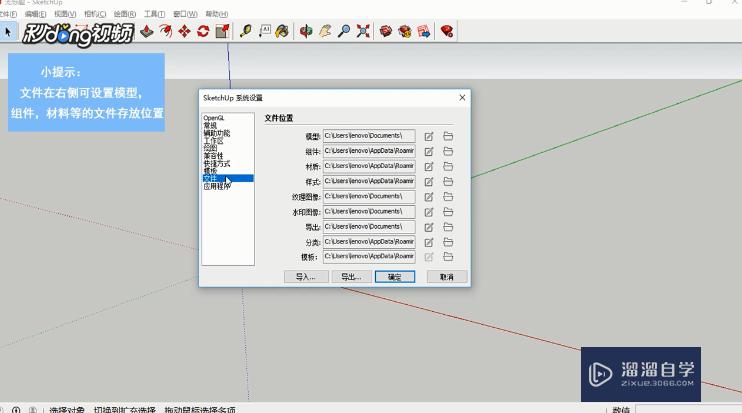Click the 取消 button

click(447, 277)
